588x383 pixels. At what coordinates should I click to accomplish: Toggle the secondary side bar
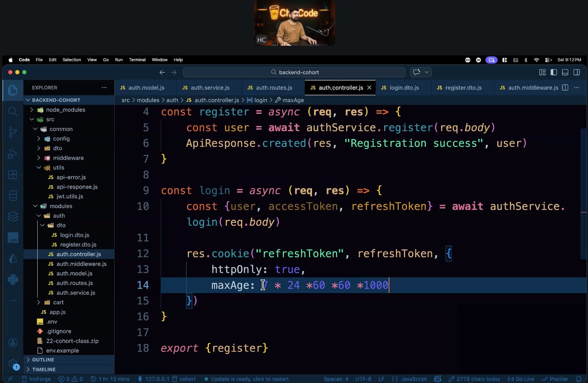click(576, 72)
